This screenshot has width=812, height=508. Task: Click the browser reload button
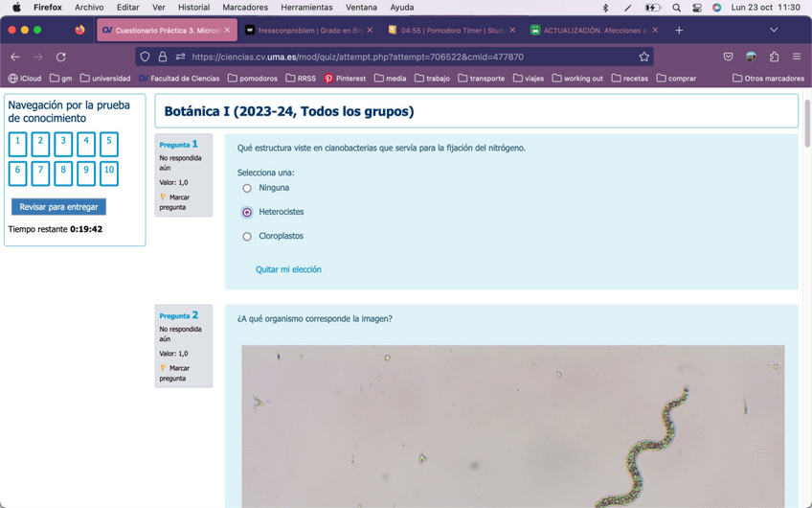(61, 57)
